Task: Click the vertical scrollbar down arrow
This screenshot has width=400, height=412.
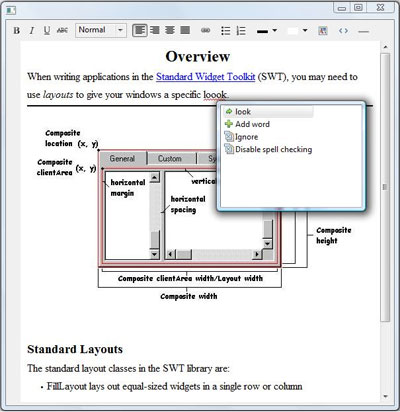Action: point(385,397)
